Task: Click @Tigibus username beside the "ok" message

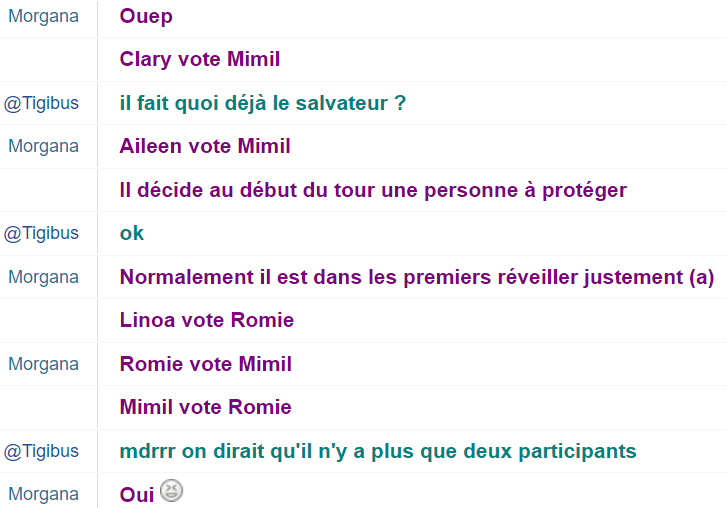Action: (x=41, y=233)
